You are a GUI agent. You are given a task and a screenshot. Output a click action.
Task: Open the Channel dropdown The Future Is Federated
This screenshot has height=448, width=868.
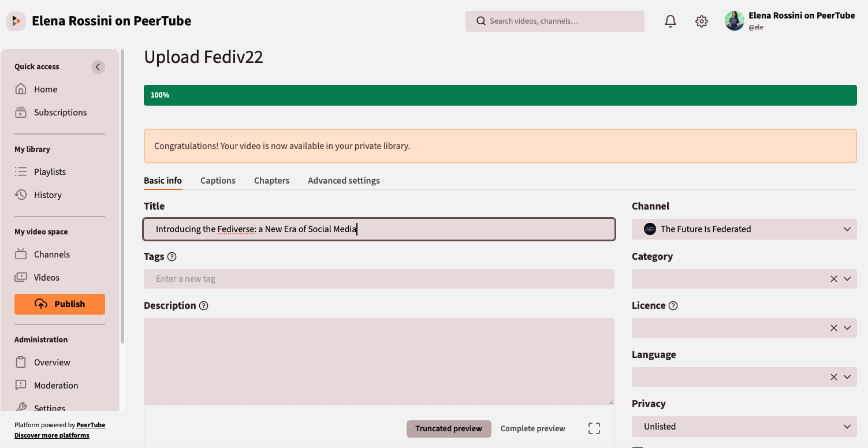(744, 229)
